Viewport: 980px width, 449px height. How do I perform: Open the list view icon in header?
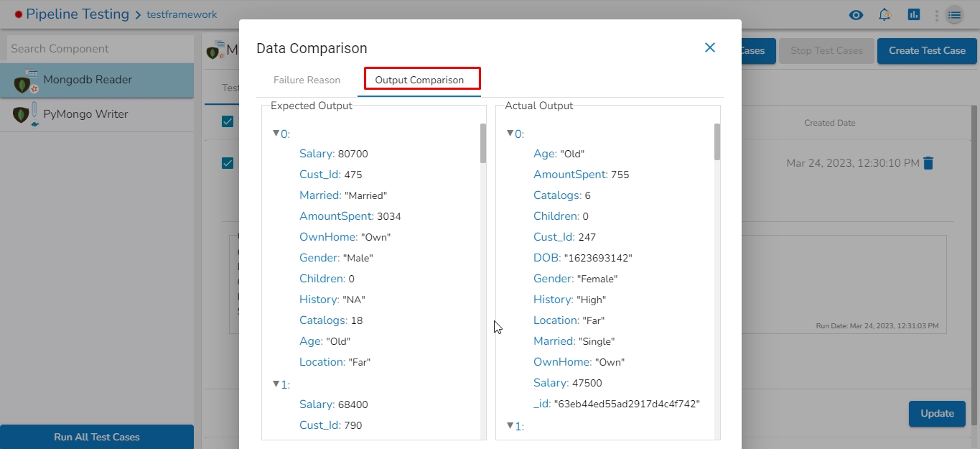coord(954,15)
